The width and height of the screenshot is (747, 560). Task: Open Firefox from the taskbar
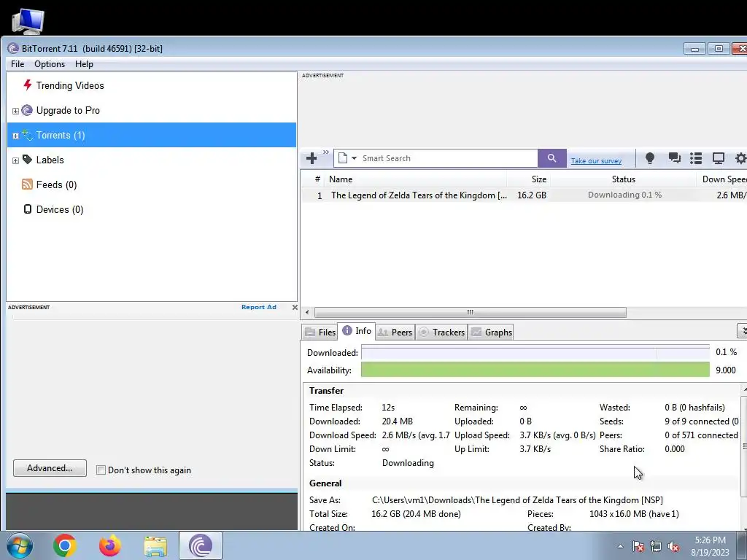110,545
